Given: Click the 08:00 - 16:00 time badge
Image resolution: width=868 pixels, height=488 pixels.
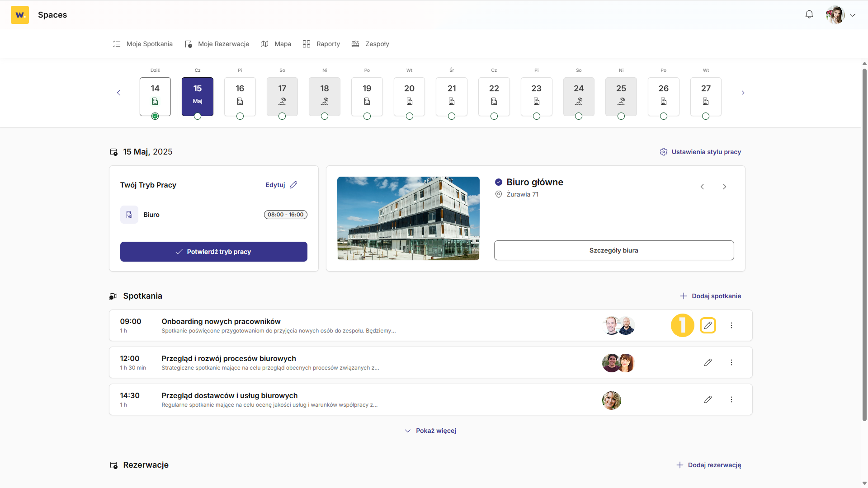Looking at the screenshot, I should pos(286,215).
